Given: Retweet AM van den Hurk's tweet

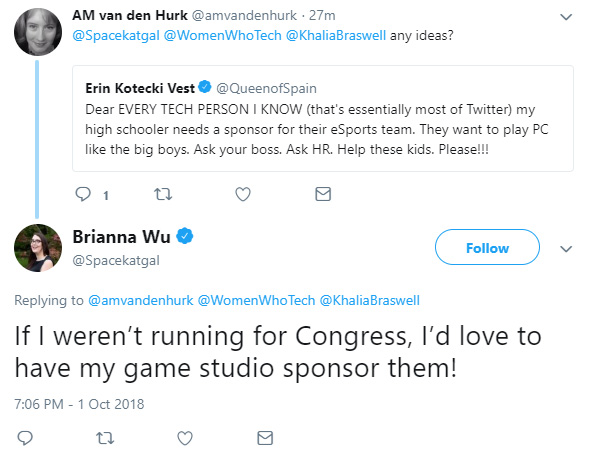Looking at the screenshot, I should click(163, 194).
